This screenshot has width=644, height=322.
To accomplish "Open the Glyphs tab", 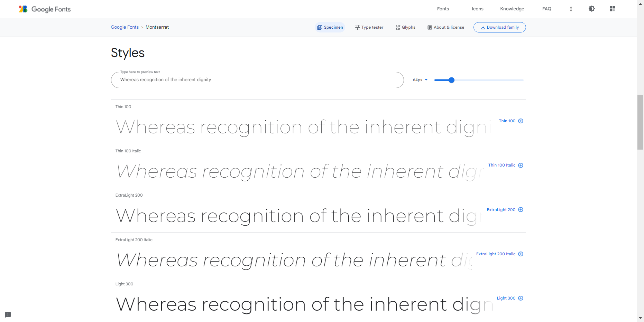I will pyautogui.click(x=405, y=27).
